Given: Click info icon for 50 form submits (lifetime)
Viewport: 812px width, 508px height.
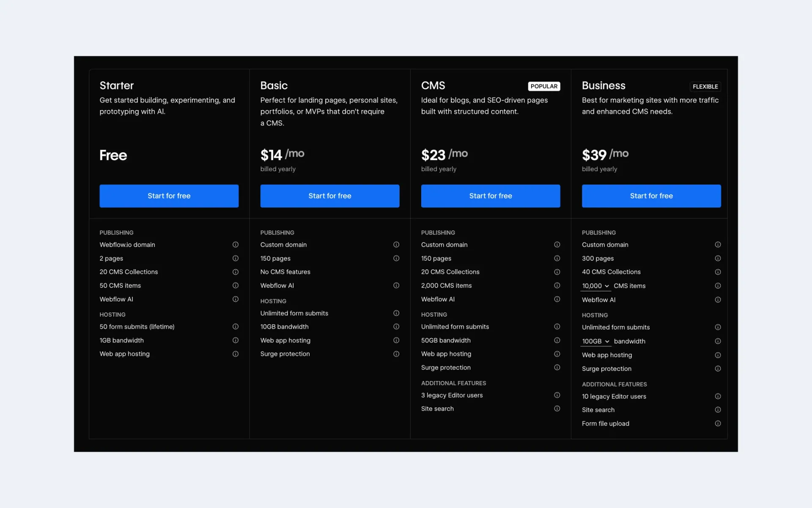Looking at the screenshot, I should click(x=236, y=327).
